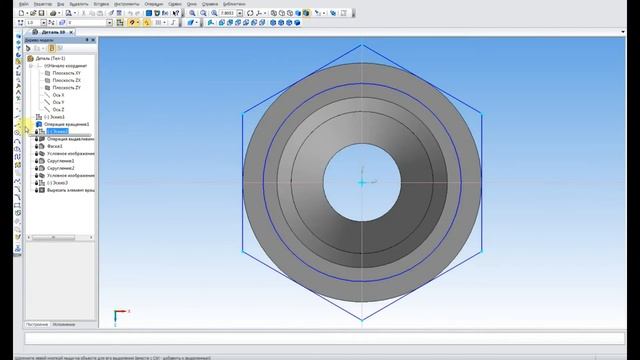
Task: Click the scale value input field
Action: click(228, 13)
